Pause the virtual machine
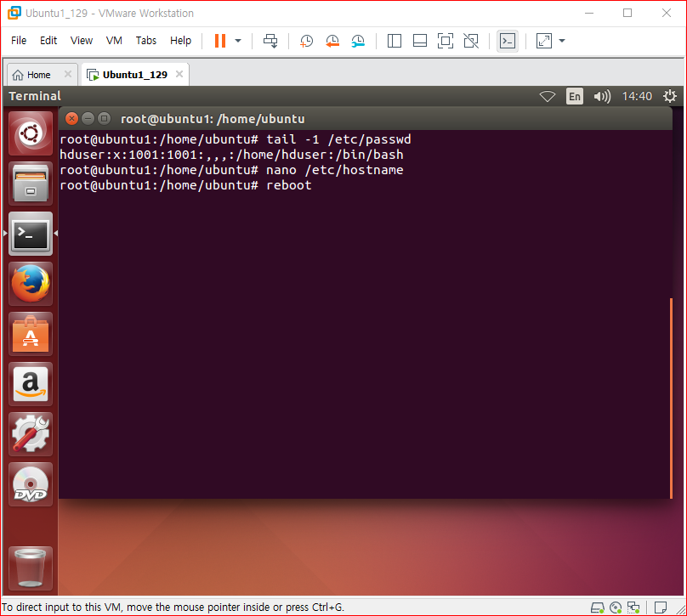The width and height of the screenshot is (687, 616). [x=220, y=41]
